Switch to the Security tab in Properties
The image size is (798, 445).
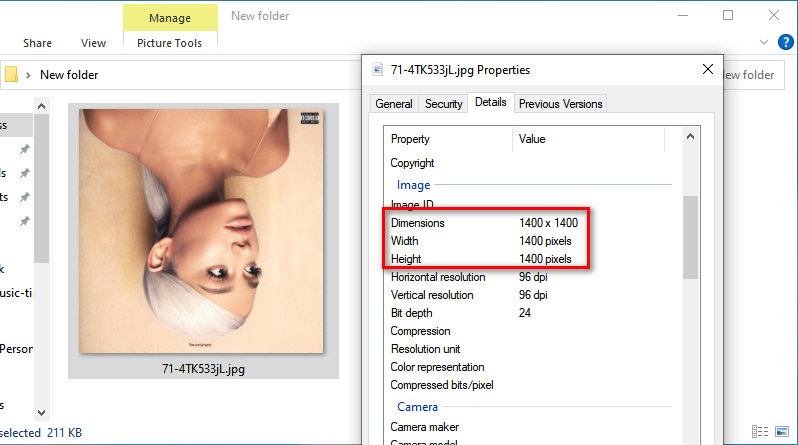click(443, 104)
